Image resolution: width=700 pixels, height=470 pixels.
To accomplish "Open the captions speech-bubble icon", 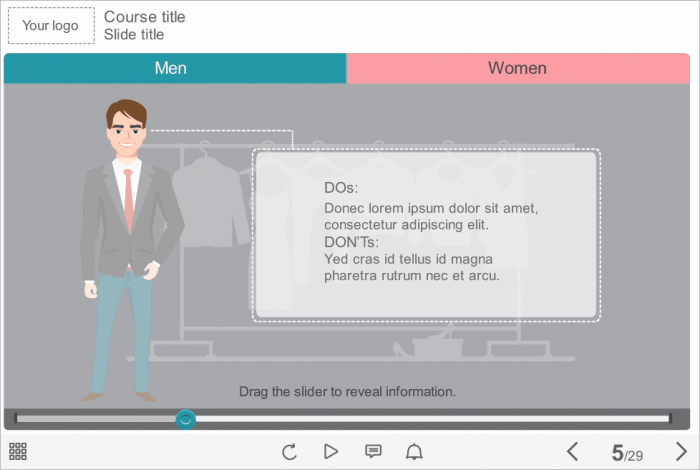I will coord(373,452).
